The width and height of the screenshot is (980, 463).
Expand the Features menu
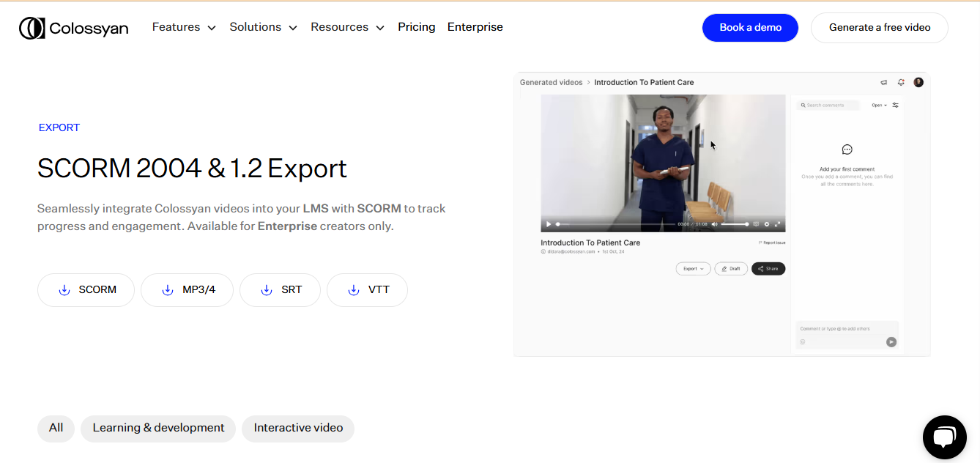pos(184,27)
